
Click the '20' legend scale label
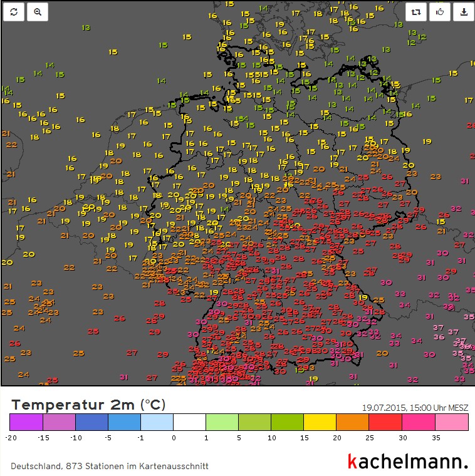(x=337, y=438)
